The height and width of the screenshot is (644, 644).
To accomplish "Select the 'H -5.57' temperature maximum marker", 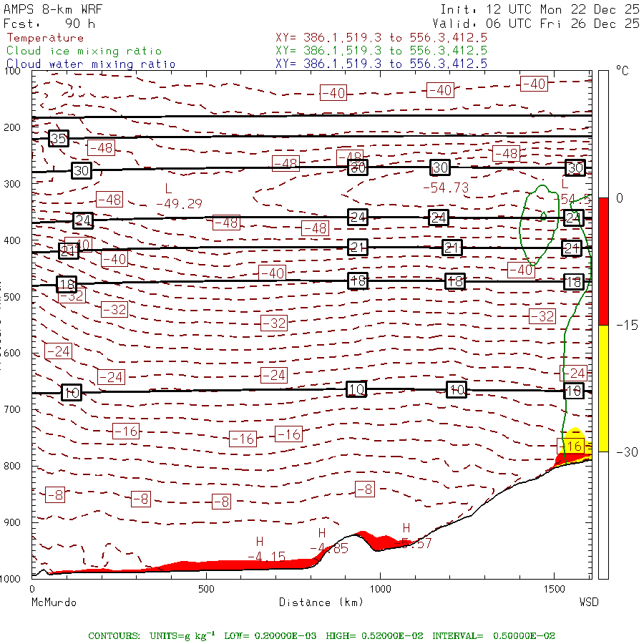I will click(413, 536).
